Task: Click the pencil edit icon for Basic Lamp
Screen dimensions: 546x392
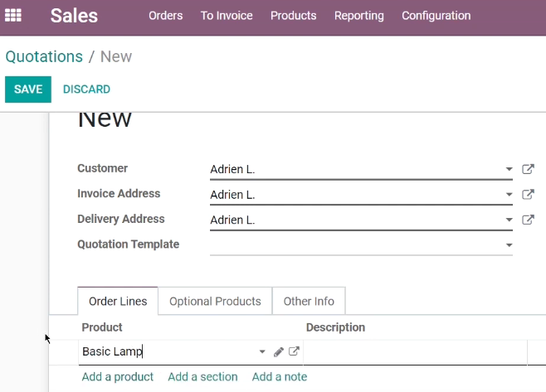Action: [279, 351]
